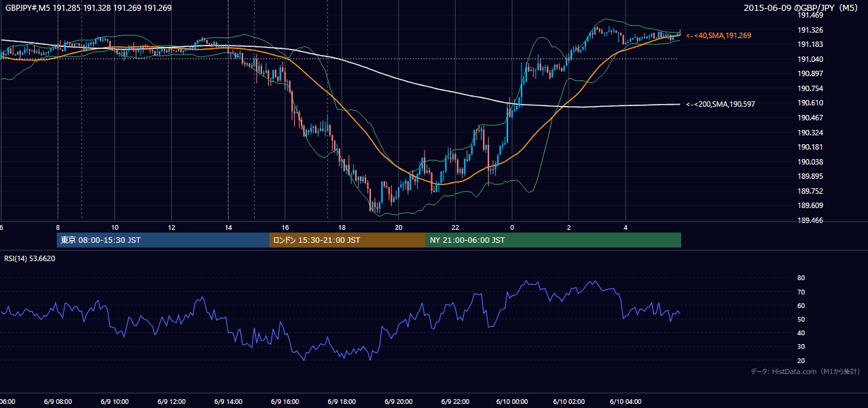Click RSI scale value 70
The width and height of the screenshot is (868, 408).
click(x=801, y=292)
